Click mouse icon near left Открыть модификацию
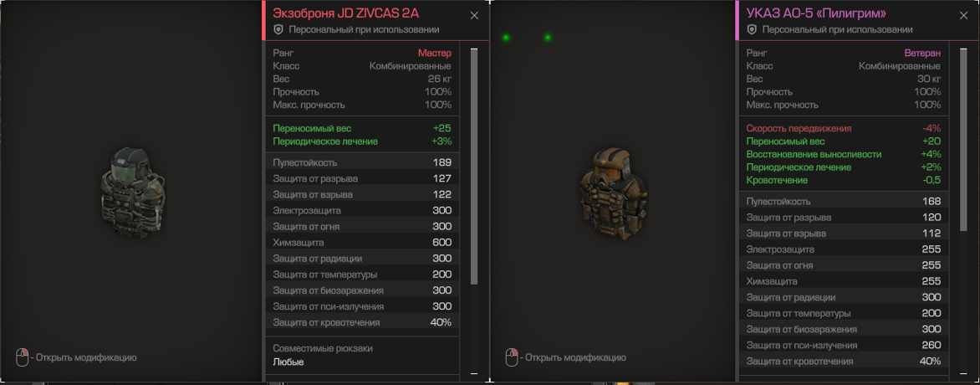980x385 pixels. click(x=23, y=357)
